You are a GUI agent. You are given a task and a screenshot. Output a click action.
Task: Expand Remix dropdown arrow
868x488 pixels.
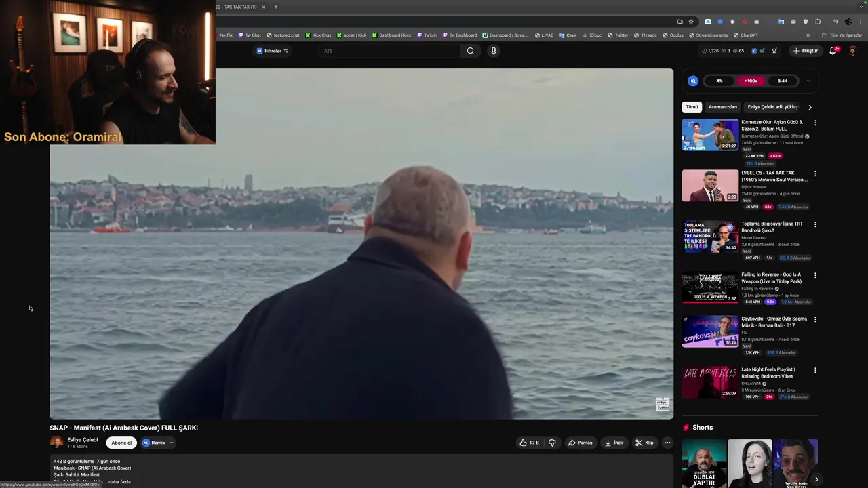coord(172,443)
